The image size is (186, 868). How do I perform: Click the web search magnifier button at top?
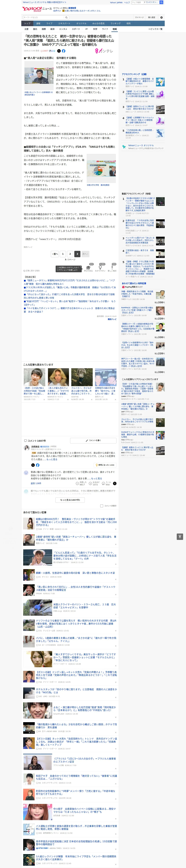(x=161, y=2)
